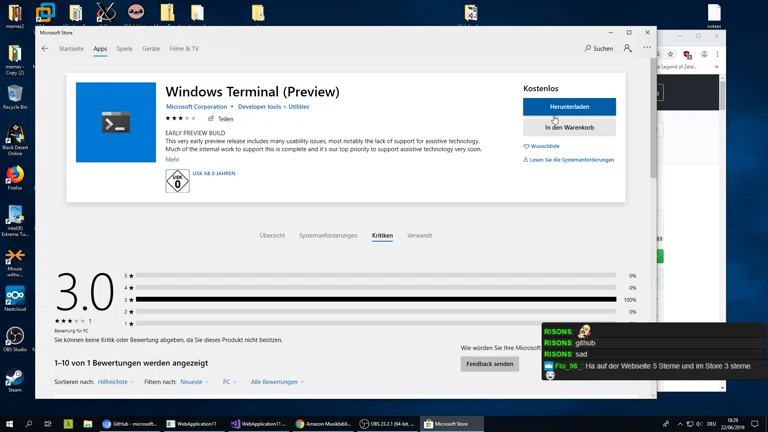Open the Developer tools category link

point(259,107)
